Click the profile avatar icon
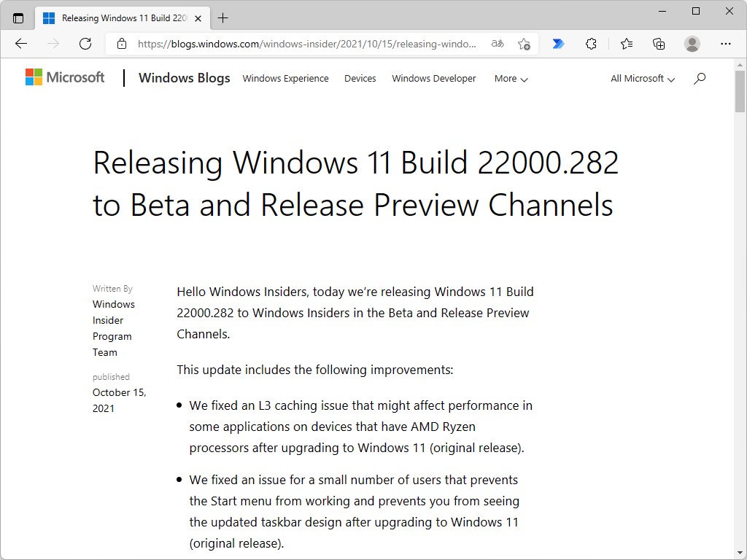The height and width of the screenshot is (560, 747). (x=692, y=44)
